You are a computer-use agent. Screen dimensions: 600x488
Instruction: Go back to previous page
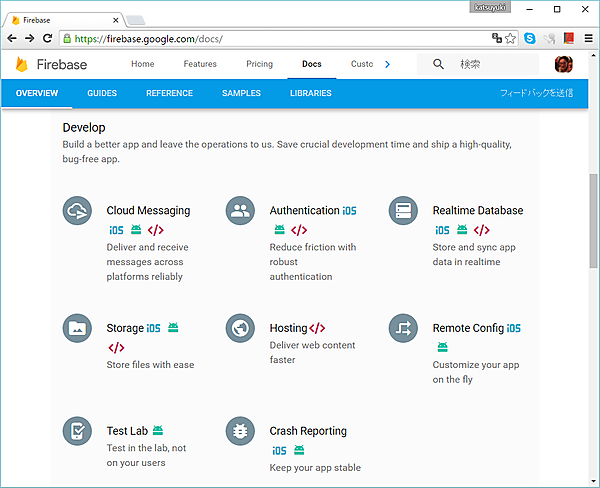click(x=12, y=38)
